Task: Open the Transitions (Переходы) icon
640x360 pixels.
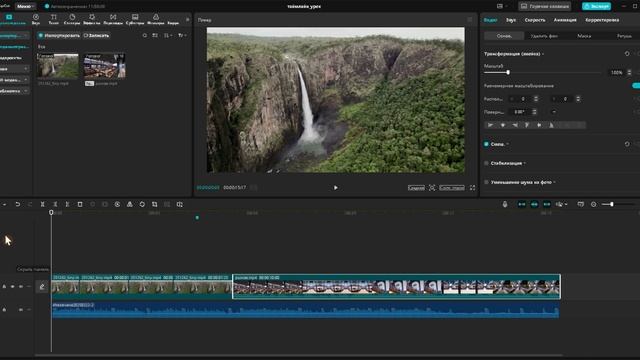Action: tap(113, 17)
